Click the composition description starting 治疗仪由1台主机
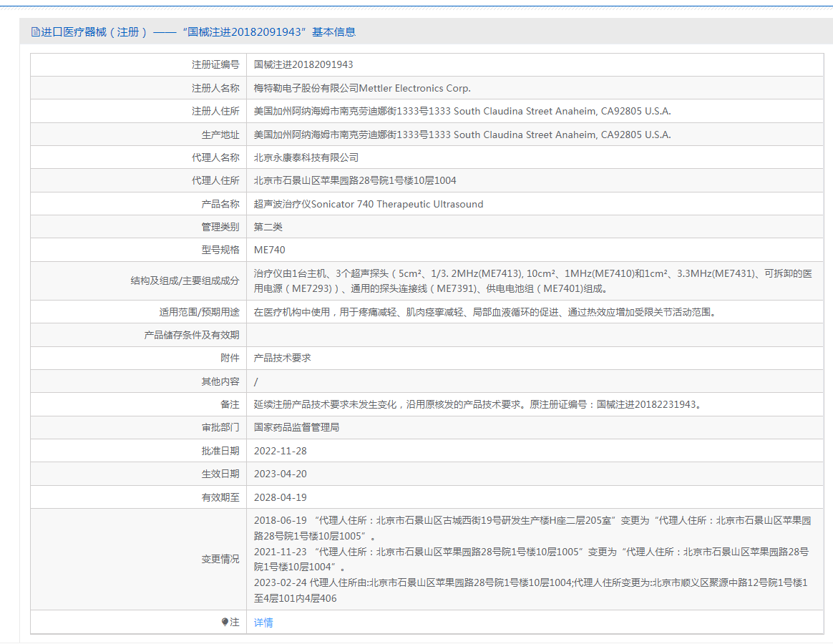This screenshot has width=833, height=644. pos(533,281)
